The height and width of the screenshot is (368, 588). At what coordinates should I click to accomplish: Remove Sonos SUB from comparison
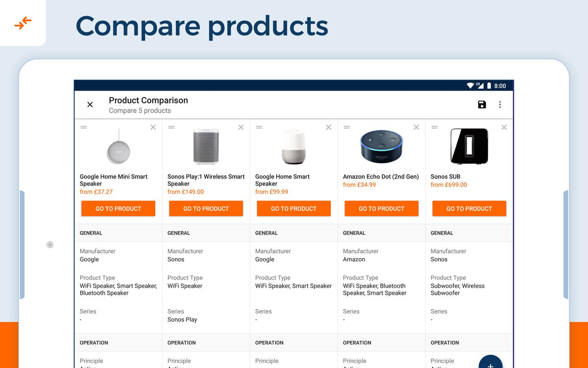(504, 127)
